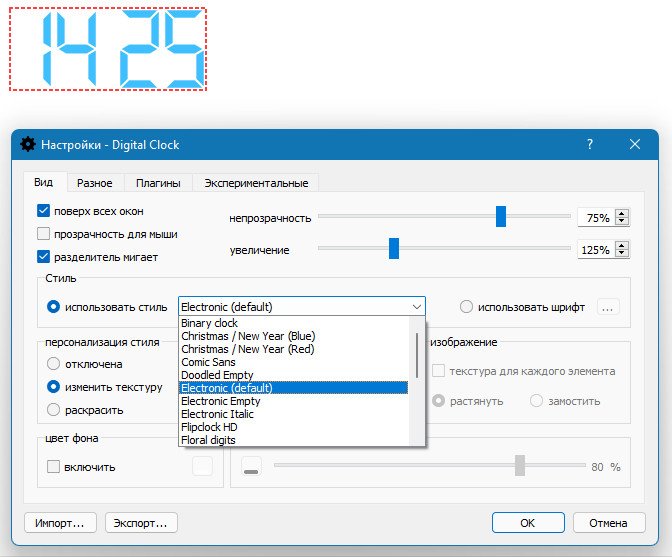Choose Comic Sans style
672x557 pixels.
[x=294, y=362]
